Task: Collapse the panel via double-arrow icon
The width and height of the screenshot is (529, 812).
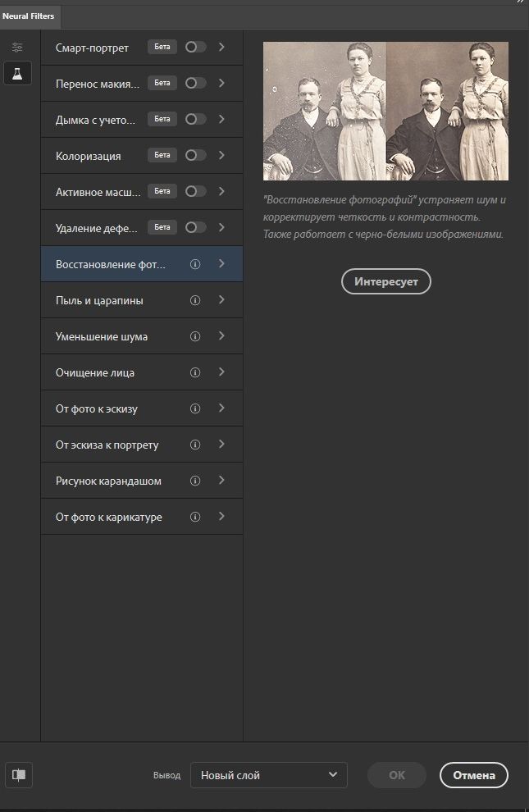Action: [x=521, y=2]
